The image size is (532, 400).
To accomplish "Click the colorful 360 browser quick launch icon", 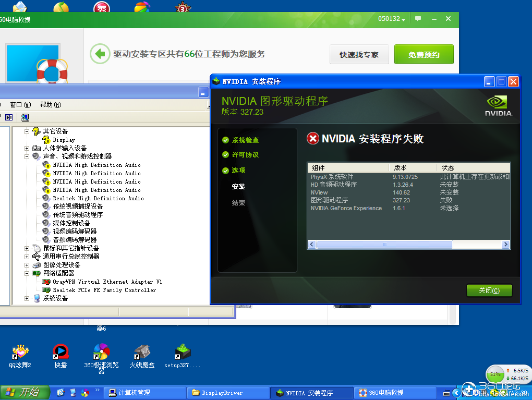I will [x=85, y=393].
